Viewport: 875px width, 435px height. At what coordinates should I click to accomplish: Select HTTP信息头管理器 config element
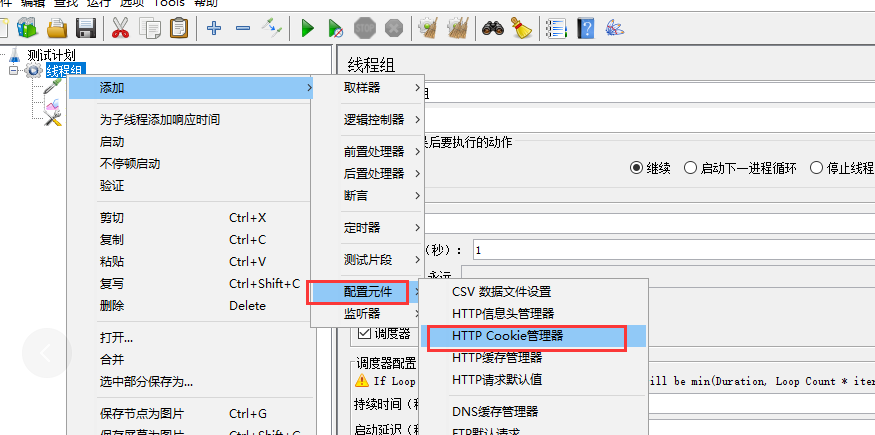coord(533,314)
